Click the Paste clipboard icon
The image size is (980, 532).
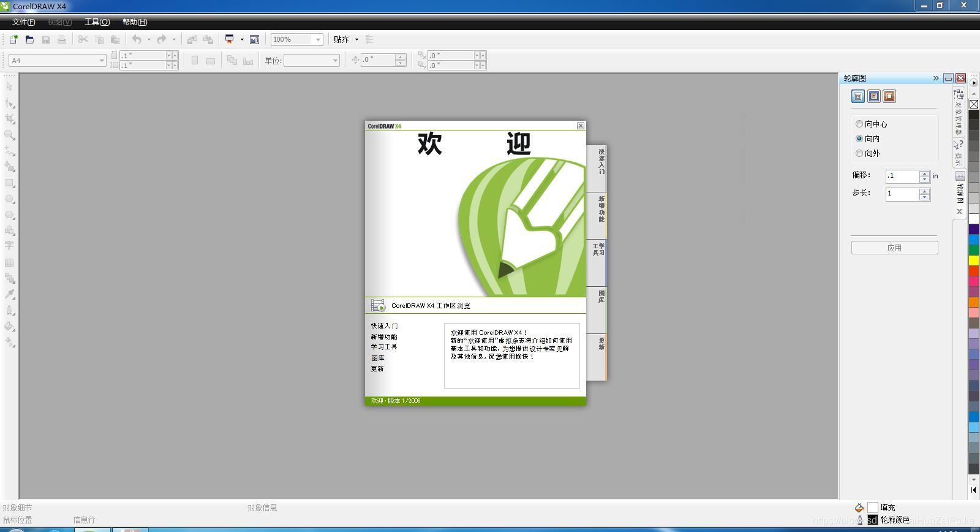click(x=115, y=39)
